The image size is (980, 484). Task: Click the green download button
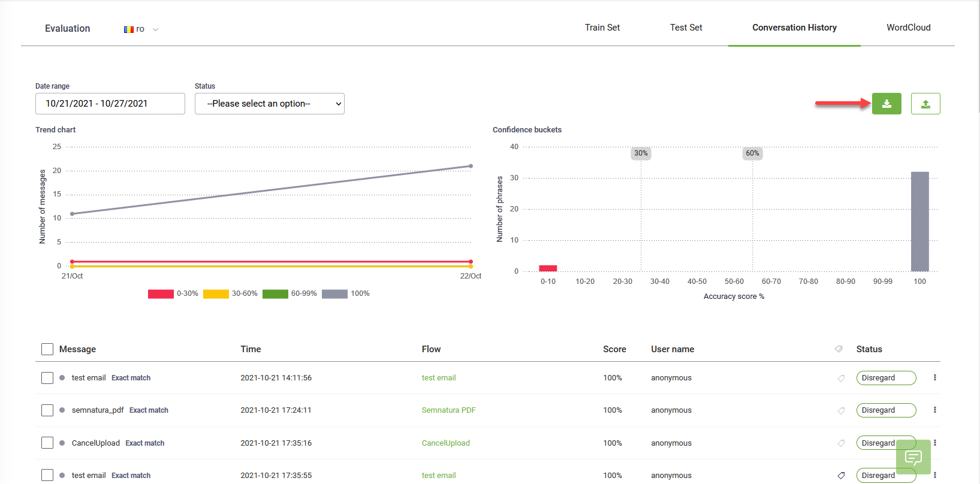886,104
